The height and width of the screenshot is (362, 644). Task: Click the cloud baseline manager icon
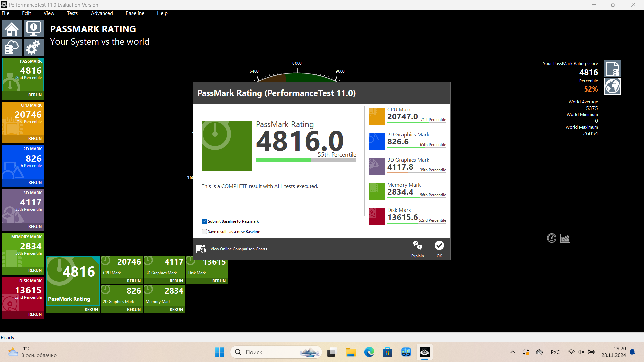tap(12, 47)
